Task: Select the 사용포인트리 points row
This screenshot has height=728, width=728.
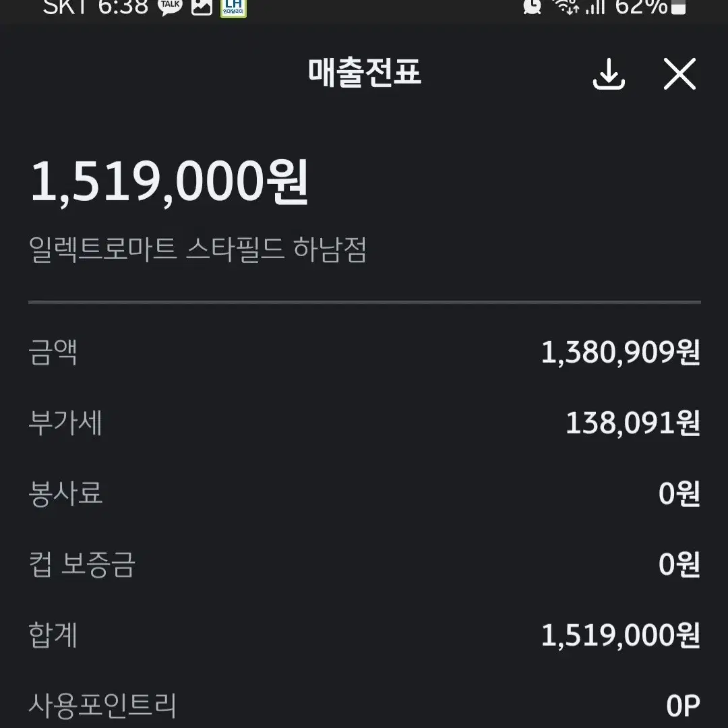Action: 365,706
